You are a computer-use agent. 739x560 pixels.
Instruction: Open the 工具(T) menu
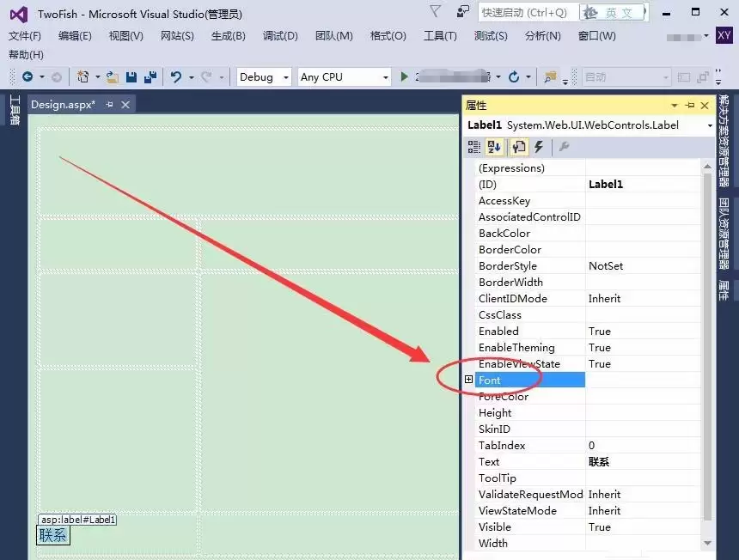pos(438,36)
